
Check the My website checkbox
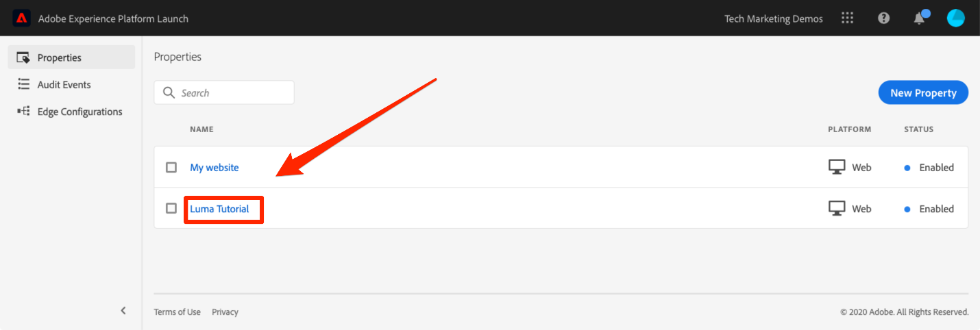171,167
